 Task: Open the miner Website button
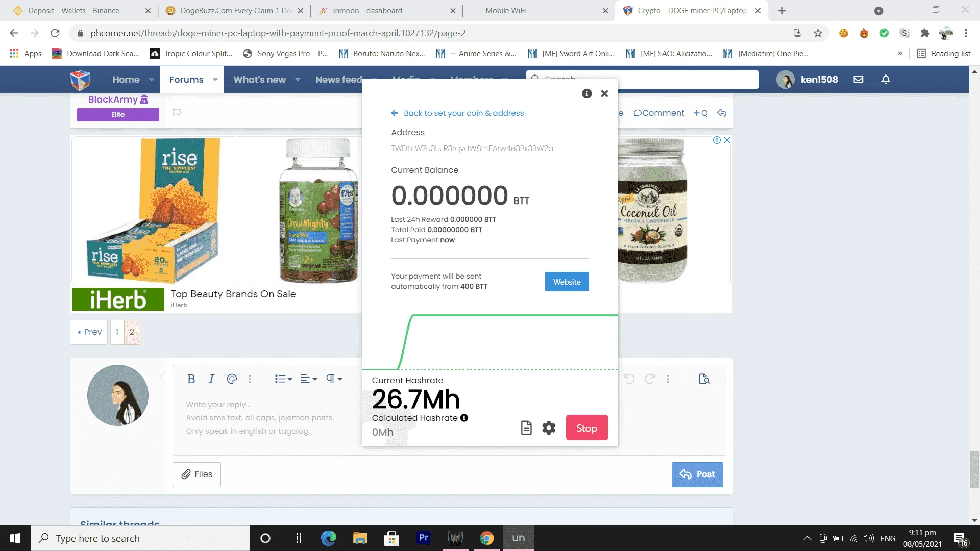pyautogui.click(x=567, y=282)
